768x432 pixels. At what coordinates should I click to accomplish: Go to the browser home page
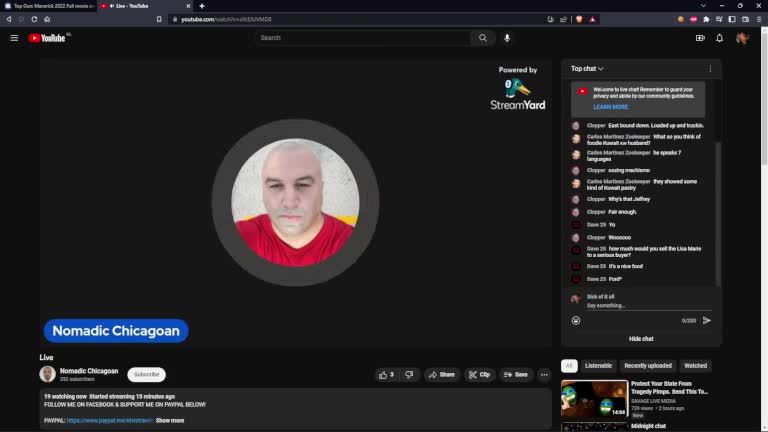(x=47, y=19)
